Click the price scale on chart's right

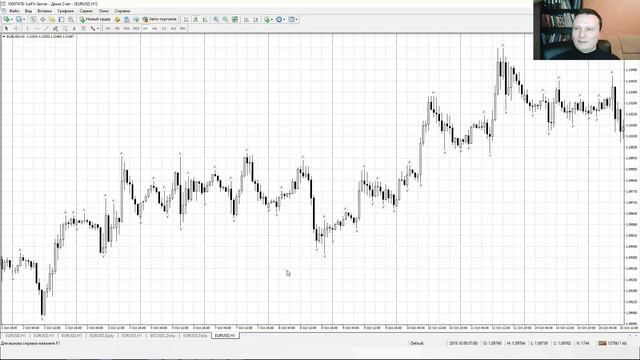click(x=632, y=180)
